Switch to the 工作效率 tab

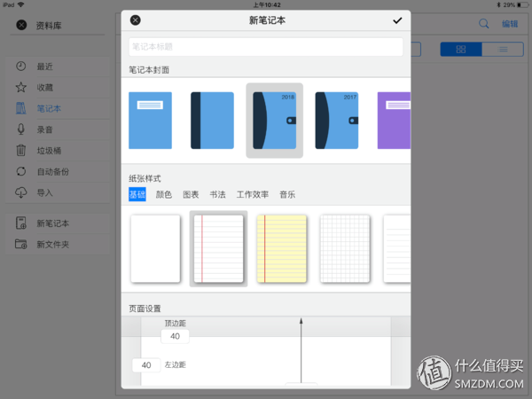coord(253,194)
